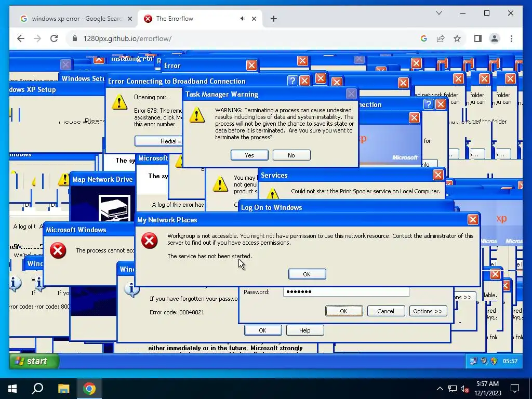Open the Windows Start menu on the host taskbar

click(12, 389)
